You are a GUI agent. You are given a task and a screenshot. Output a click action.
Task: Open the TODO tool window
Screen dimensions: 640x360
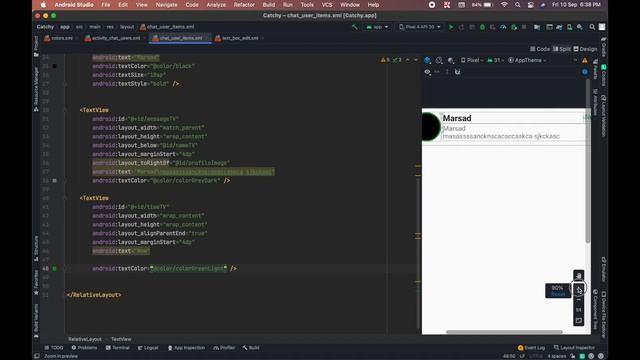pos(54,348)
